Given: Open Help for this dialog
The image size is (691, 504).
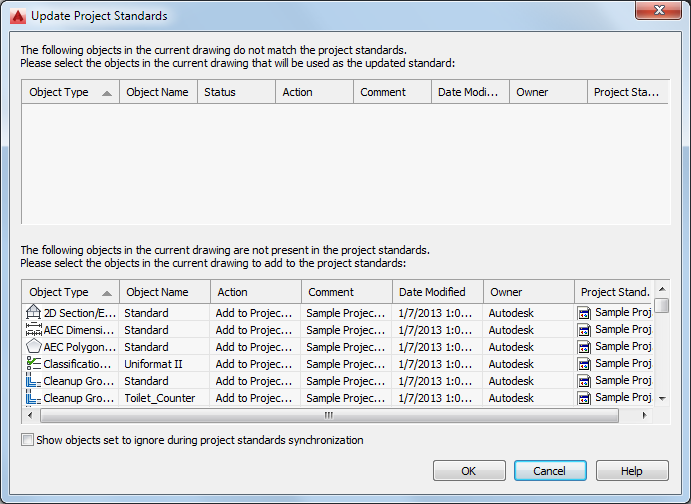Looking at the screenshot, I should coord(632,471).
